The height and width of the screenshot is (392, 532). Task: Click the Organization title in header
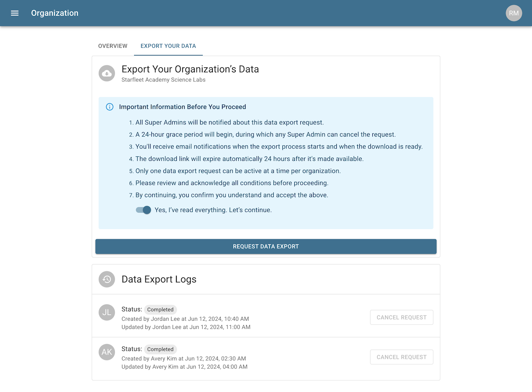[55, 13]
